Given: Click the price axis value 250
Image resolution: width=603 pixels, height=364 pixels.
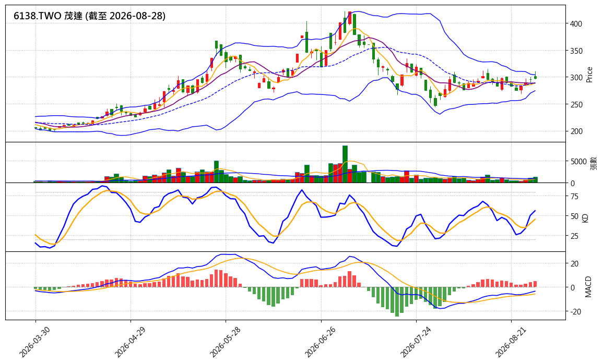Looking at the screenshot, I should coord(576,104).
